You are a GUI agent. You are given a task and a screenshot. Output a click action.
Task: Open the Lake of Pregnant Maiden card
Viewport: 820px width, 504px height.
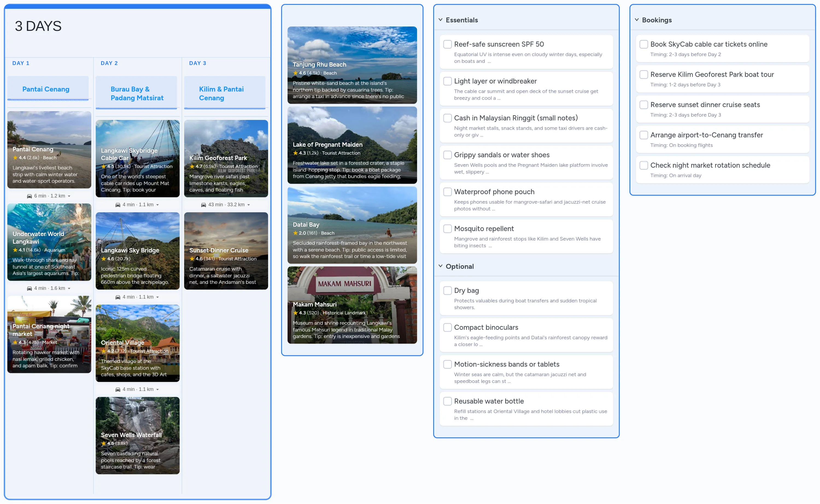pos(352,145)
